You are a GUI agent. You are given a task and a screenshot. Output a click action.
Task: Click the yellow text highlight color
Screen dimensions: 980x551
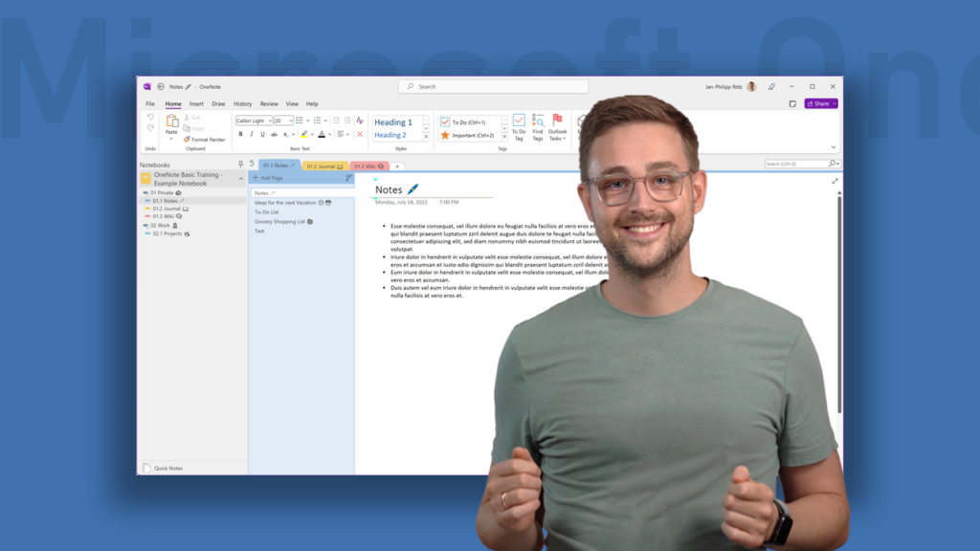304,134
